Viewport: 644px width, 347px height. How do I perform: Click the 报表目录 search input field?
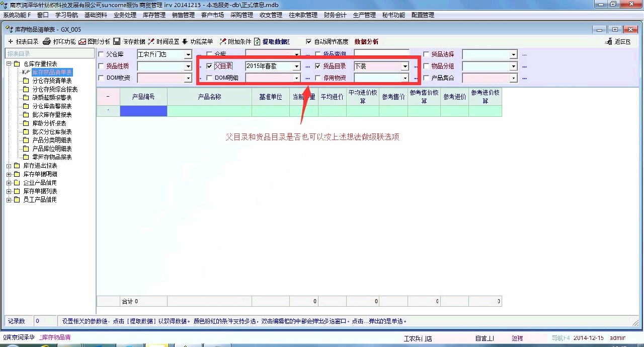point(49,53)
